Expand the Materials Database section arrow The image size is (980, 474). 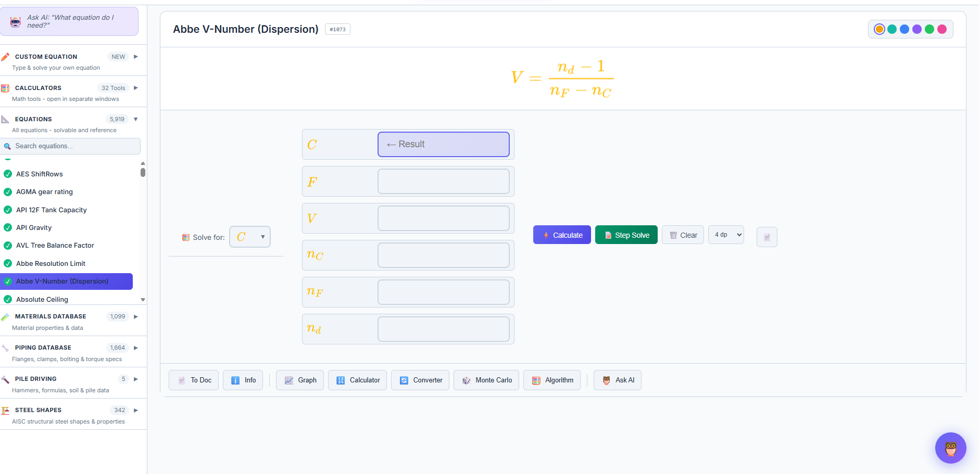coord(136,317)
